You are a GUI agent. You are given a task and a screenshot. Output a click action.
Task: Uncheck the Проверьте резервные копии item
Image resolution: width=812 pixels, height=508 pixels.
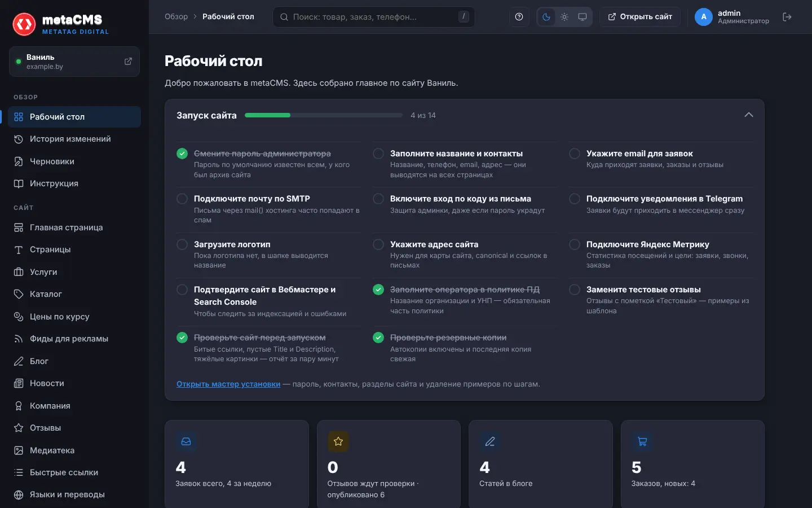tap(378, 338)
